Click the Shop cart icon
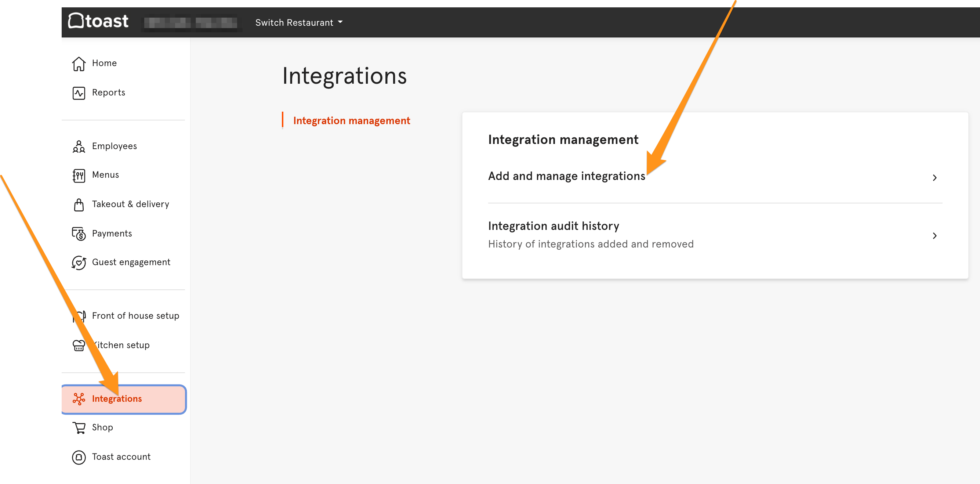The image size is (980, 484). [79, 428]
